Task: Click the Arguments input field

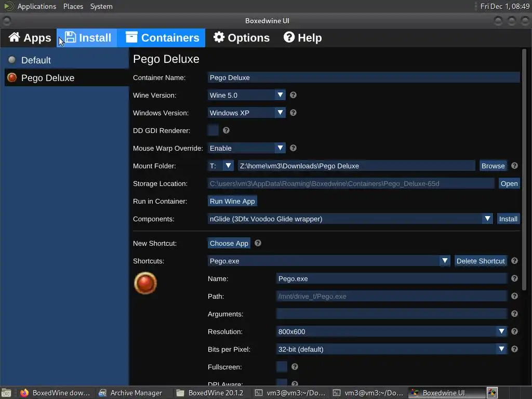Action: (392, 314)
